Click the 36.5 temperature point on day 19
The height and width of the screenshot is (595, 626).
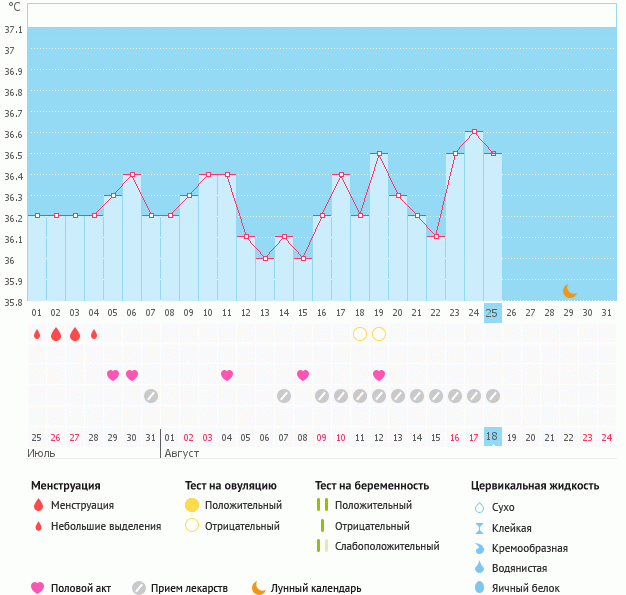click(379, 154)
